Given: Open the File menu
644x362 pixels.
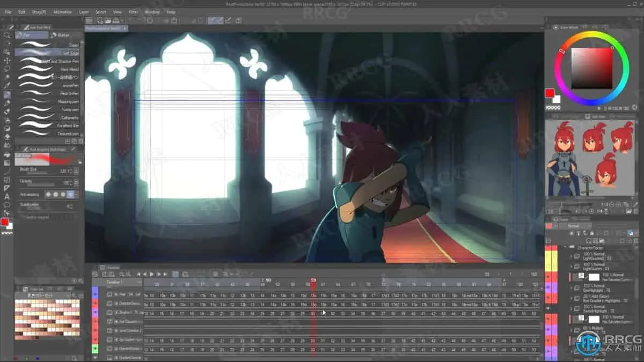Looking at the screenshot, I should [8, 11].
